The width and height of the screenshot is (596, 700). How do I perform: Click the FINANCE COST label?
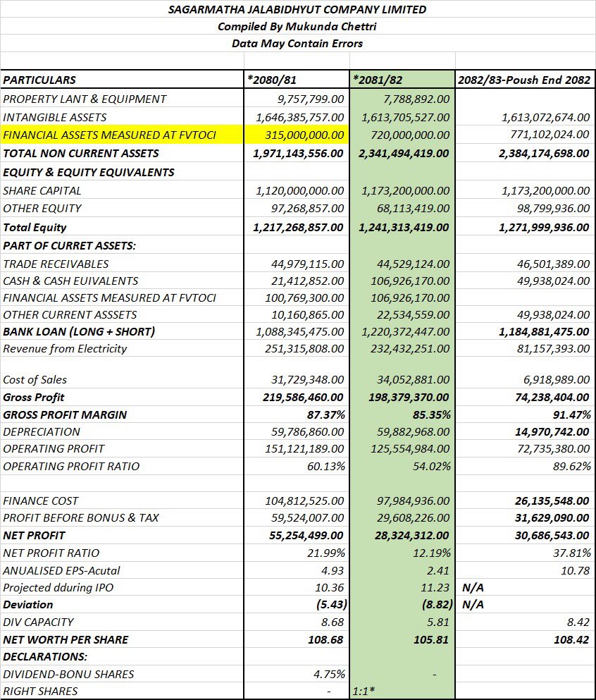pyautogui.click(x=41, y=501)
